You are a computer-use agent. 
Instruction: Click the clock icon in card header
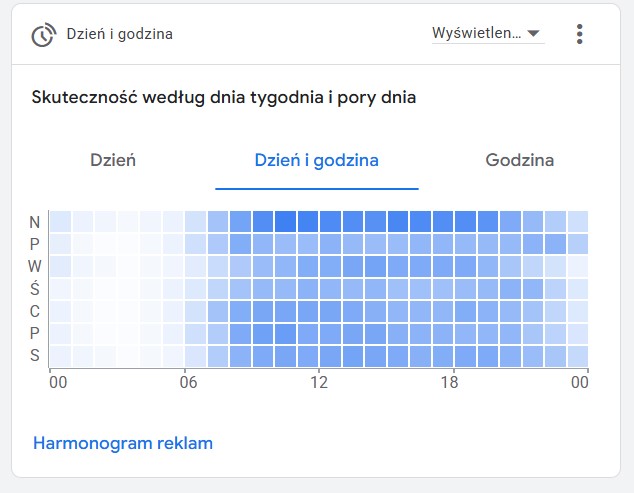tap(43, 35)
